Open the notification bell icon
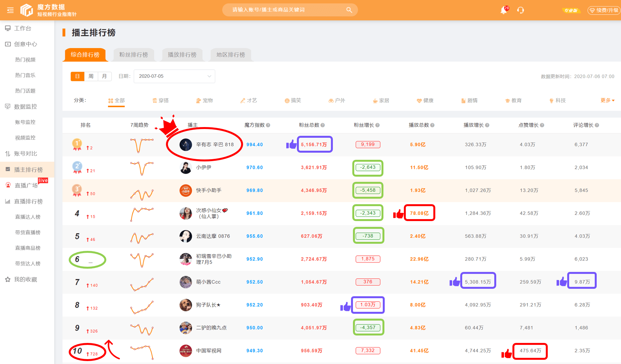 (503, 10)
